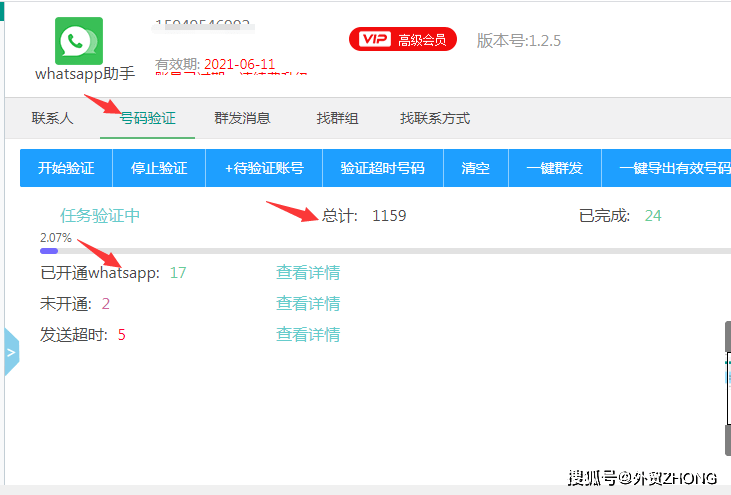Select the 号码验证 tab

tap(147, 118)
